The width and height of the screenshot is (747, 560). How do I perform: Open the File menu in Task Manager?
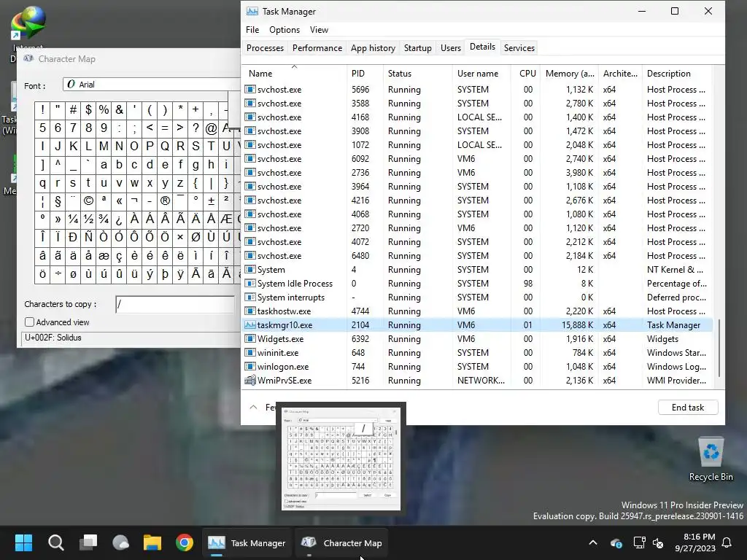[252, 29]
